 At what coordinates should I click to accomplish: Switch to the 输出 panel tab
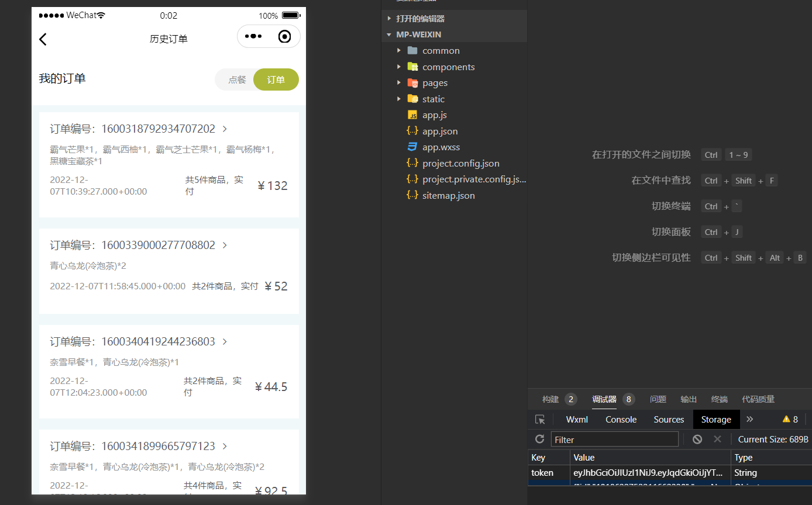tap(689, 399)
